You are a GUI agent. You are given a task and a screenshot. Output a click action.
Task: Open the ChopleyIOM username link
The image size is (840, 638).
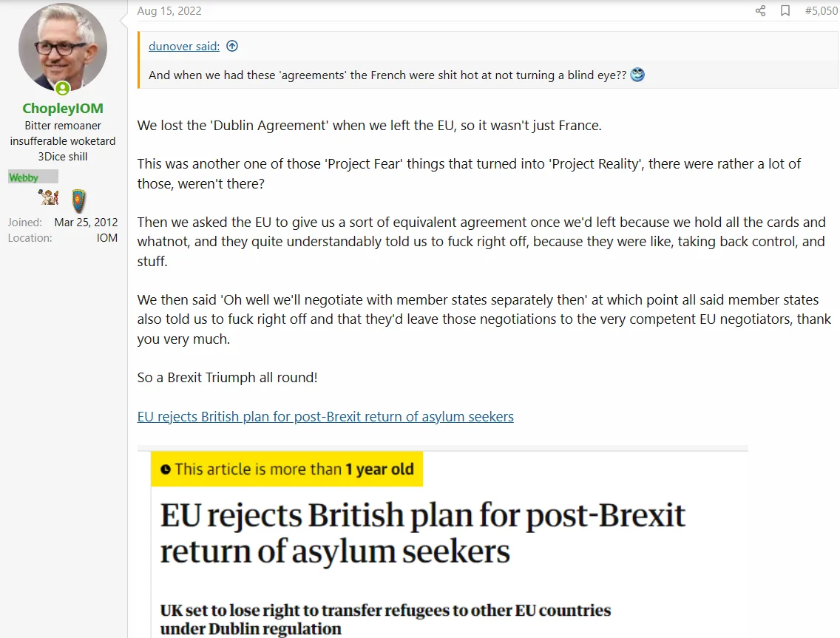[63, 108]
